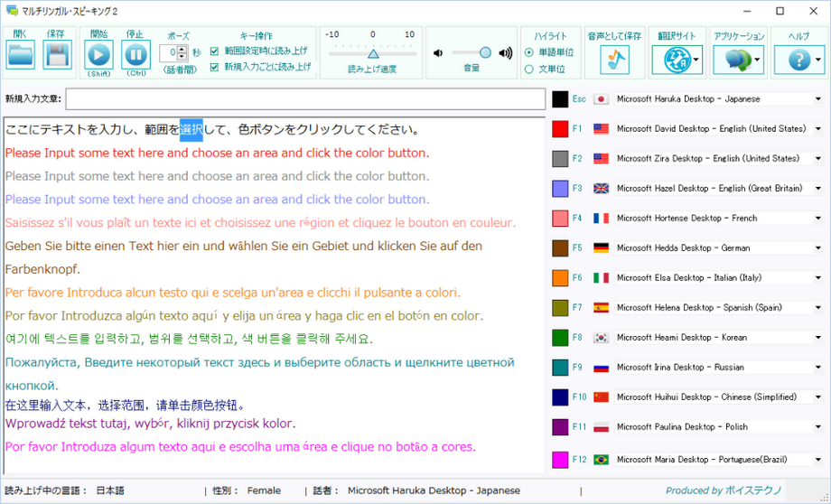Click the red English sample sentence
The height and width of the screenshot is (504, 831).
tap(218, 154)
